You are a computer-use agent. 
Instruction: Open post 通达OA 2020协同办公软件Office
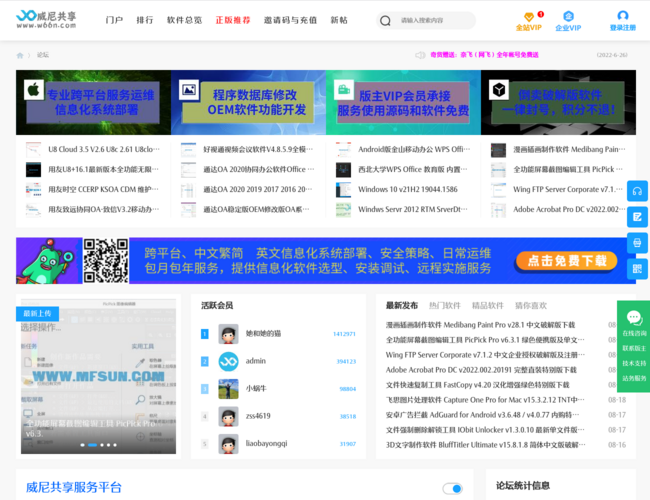259,170
